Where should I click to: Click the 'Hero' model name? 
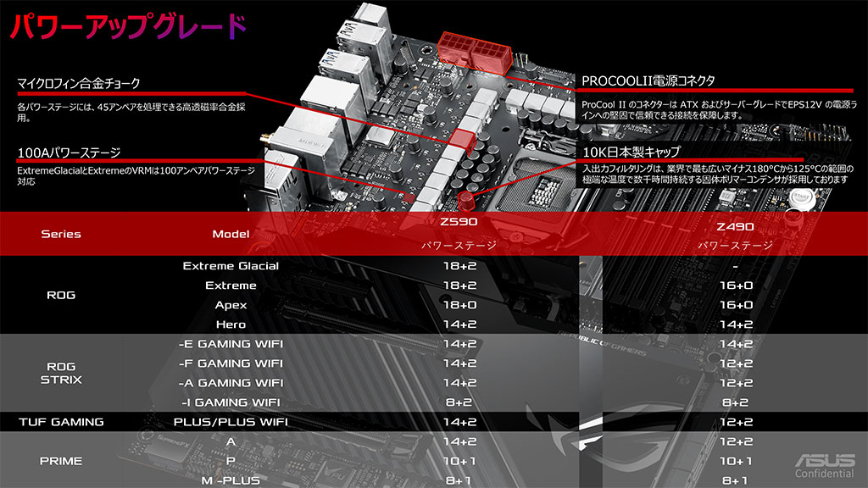[231, 324]
